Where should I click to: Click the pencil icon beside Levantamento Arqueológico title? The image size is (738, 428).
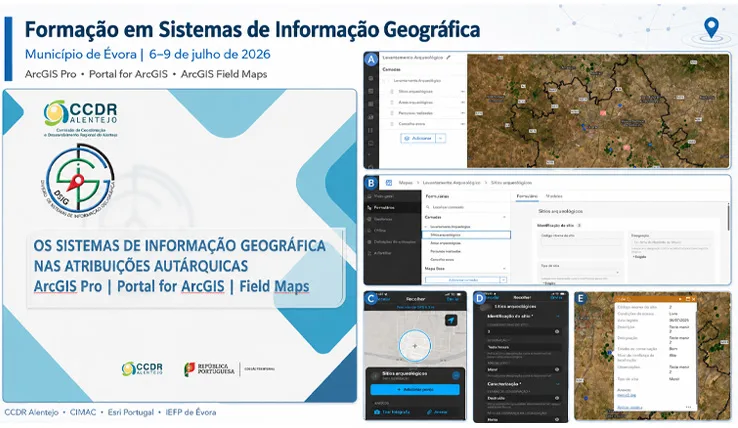coord(449,57)
